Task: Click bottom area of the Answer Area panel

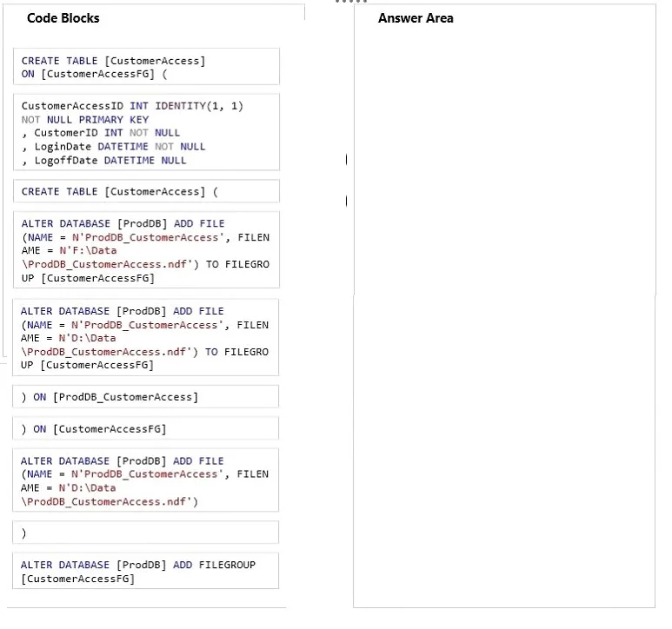Action: [504, 557]
